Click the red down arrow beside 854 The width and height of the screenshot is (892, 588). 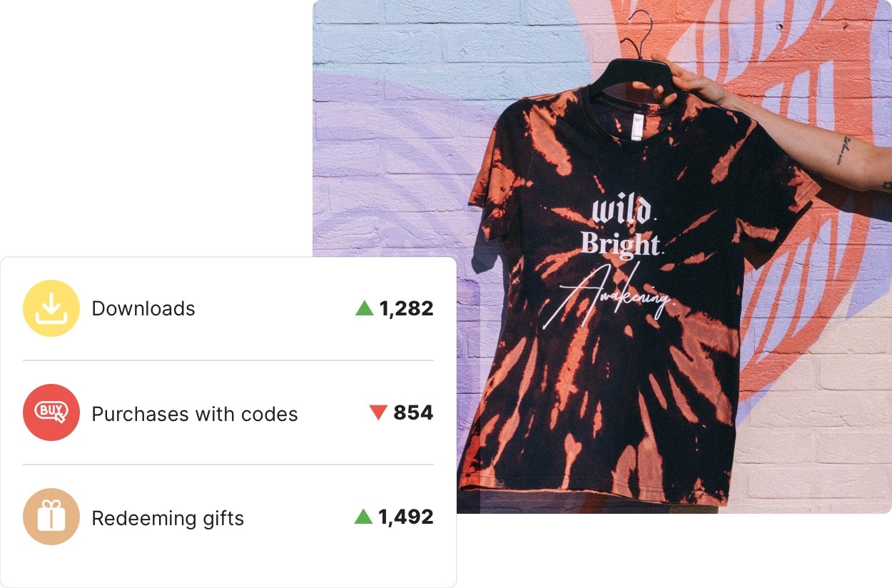coord(378,412)
